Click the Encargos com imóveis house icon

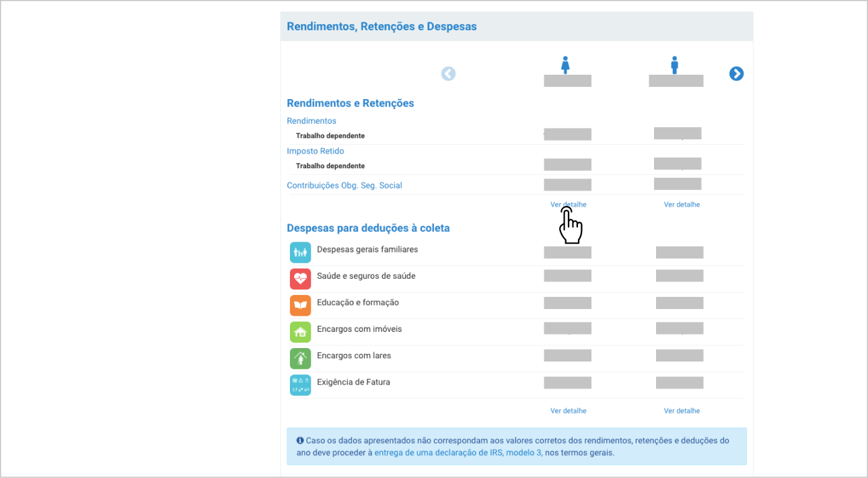(300, 332)
